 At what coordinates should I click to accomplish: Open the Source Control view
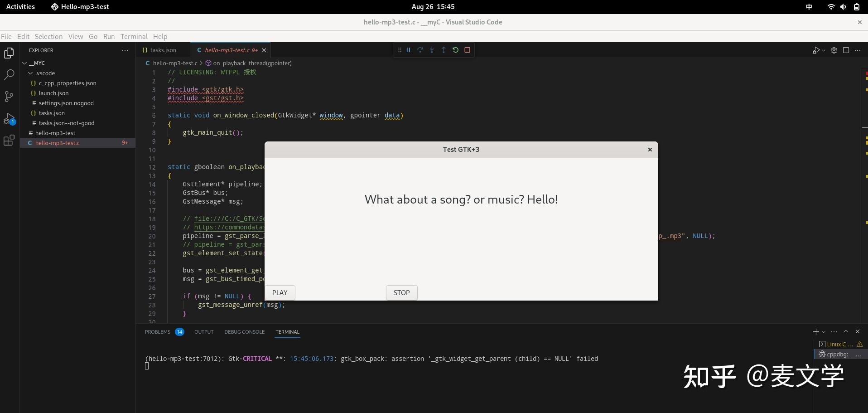coord(9,97)
